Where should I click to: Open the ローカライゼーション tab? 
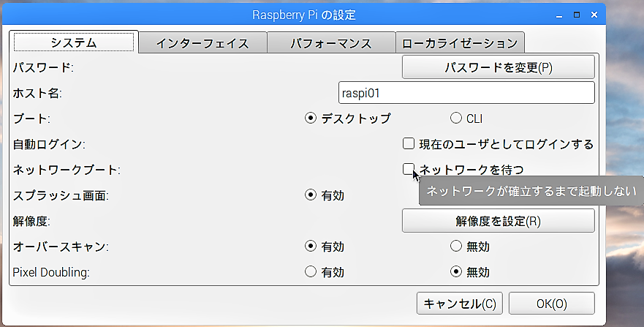pyautogui.click(x=460, y=43)
